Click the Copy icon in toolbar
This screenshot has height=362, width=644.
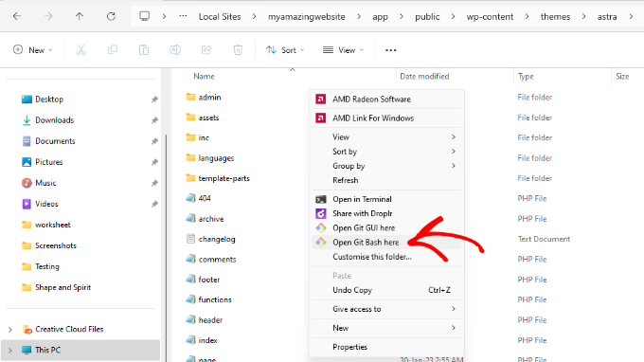113,50
